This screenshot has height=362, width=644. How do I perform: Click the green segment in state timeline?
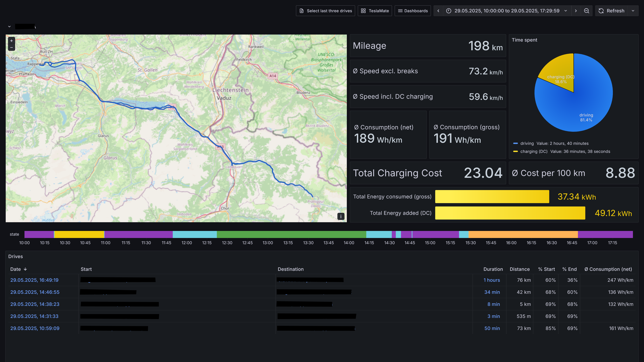[291, 234]
